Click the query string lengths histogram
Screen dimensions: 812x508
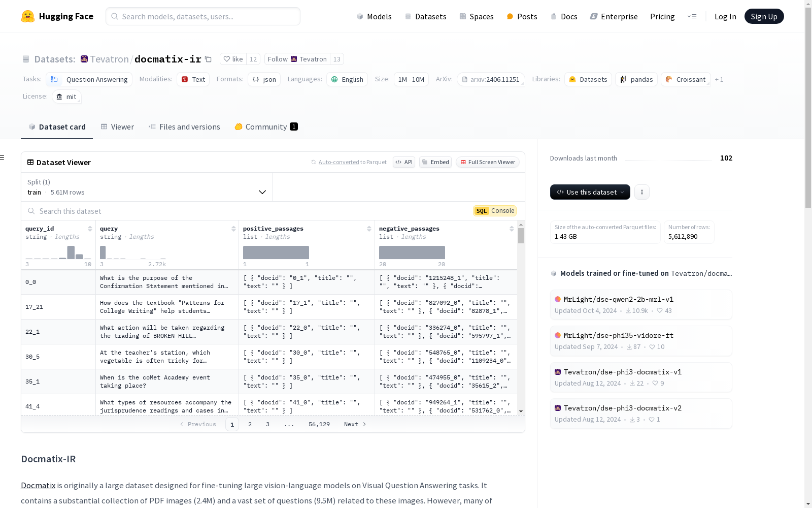[133, 252]
